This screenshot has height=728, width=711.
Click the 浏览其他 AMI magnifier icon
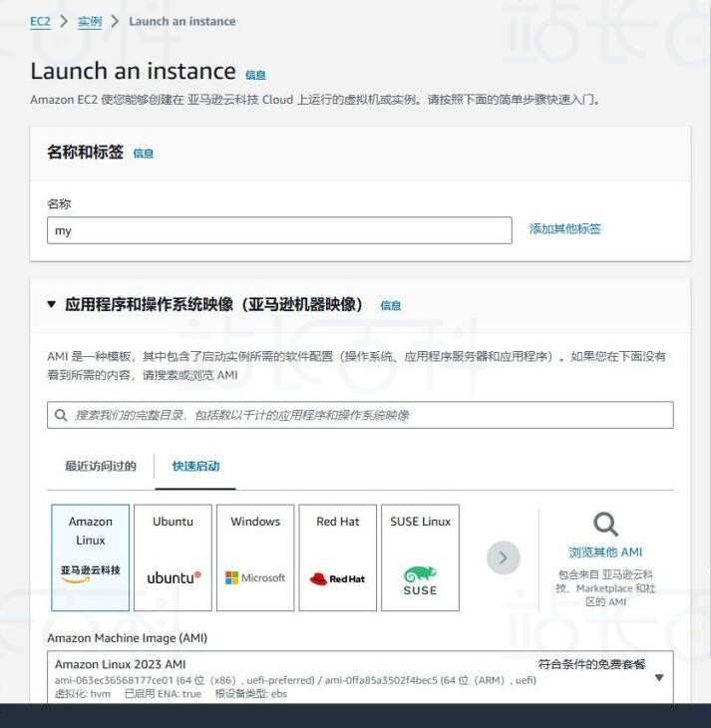[605, 525]
